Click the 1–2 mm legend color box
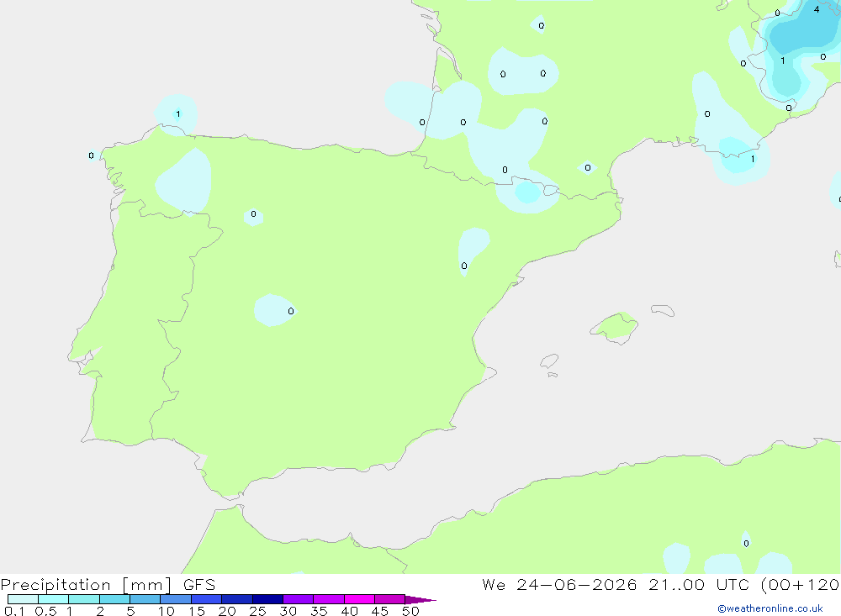The height and width of the screenshot is (616, 841). click(84, 599)
